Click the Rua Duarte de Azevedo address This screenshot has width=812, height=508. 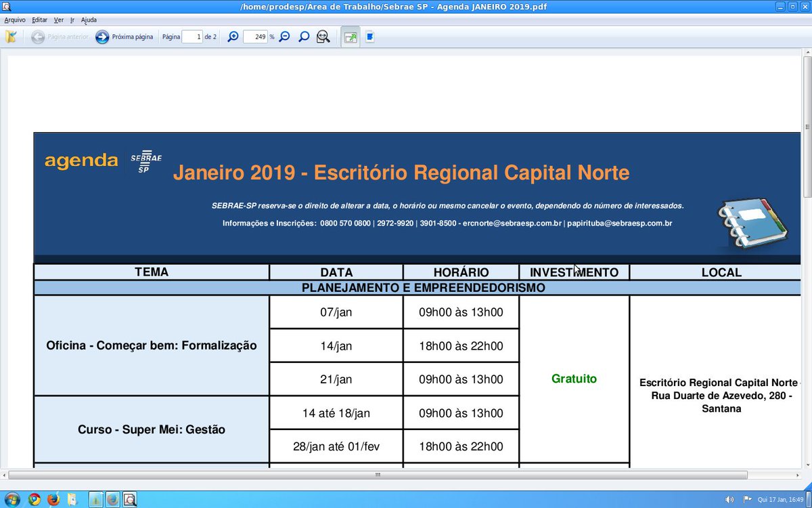click(721, 396)
